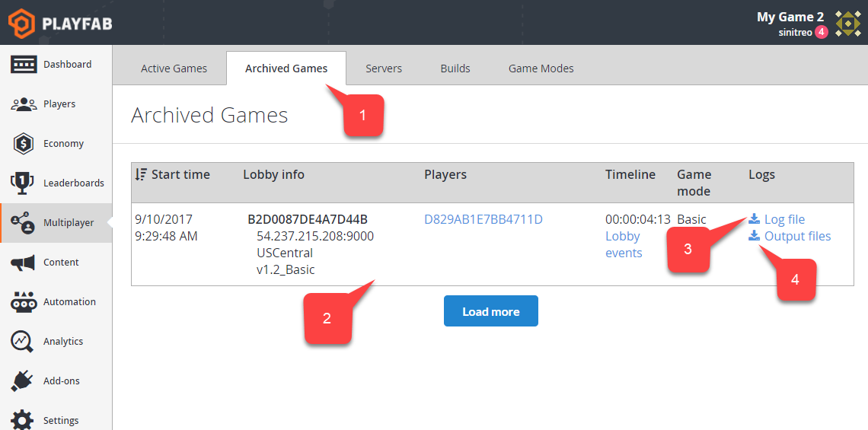Select the 9/10/2017 start date
Image resolution: width=868 pixels, height=430 pixels.
[x=163, y=220]
